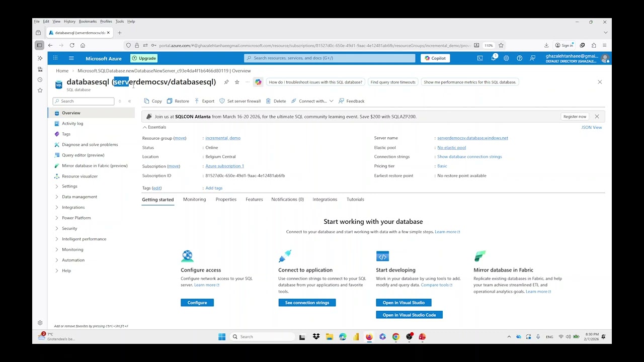Open the Azure notifications bell
Image resolution: width=644 pixels, height=362 pixels.
[494, 58]
